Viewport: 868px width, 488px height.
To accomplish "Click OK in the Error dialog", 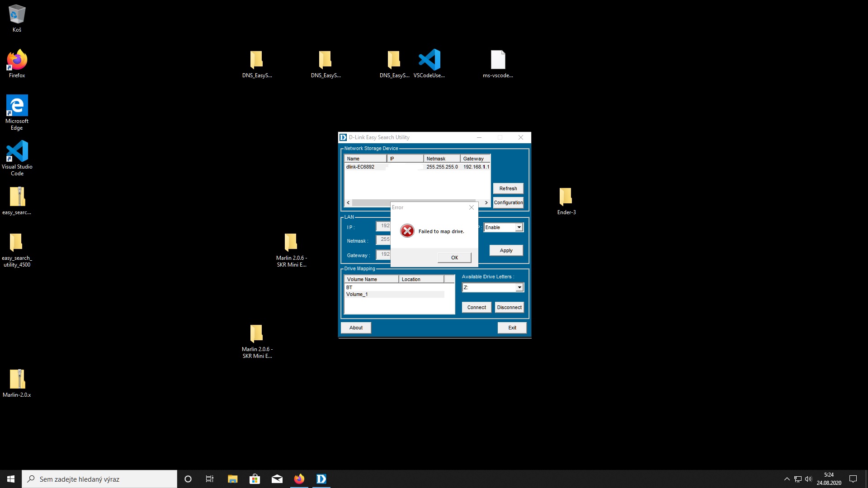I will (x=454, y=258).
